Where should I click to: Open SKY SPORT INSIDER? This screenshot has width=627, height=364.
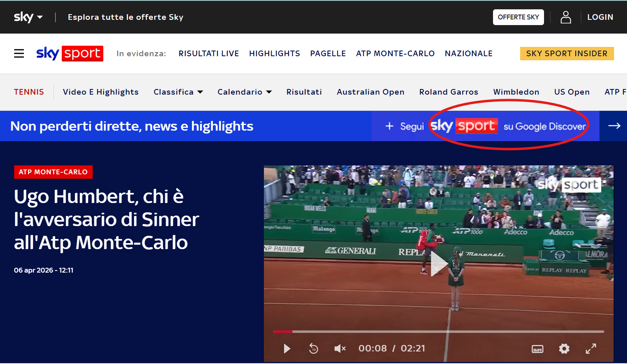tap(566, 53)
